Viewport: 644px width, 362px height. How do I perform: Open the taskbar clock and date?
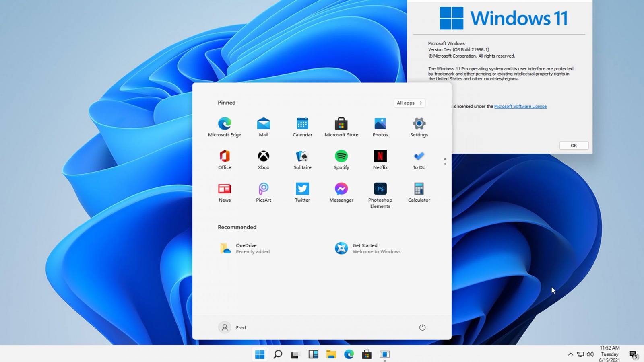[x=609, y=354]
